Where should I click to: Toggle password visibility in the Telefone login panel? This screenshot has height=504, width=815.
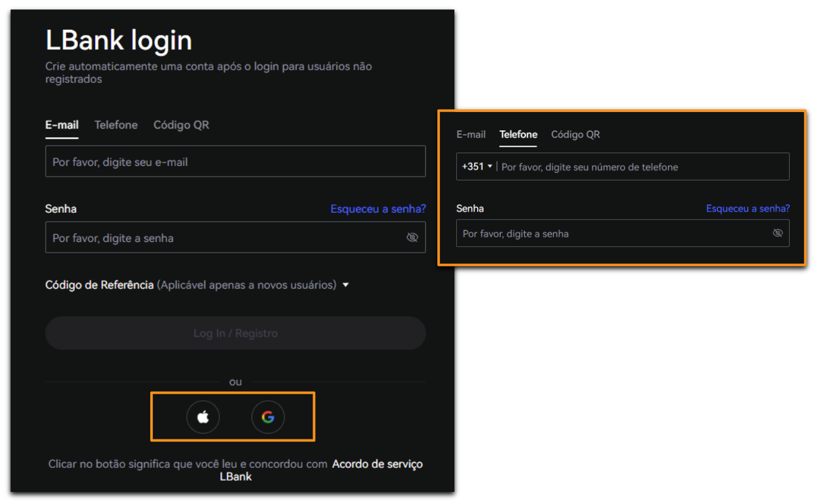point(778,233)
